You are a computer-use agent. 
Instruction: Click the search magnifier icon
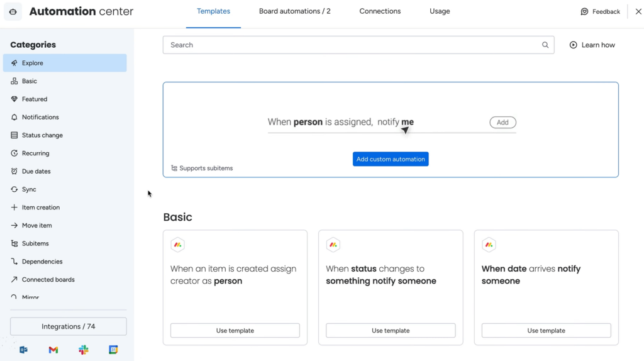point(545,45)
